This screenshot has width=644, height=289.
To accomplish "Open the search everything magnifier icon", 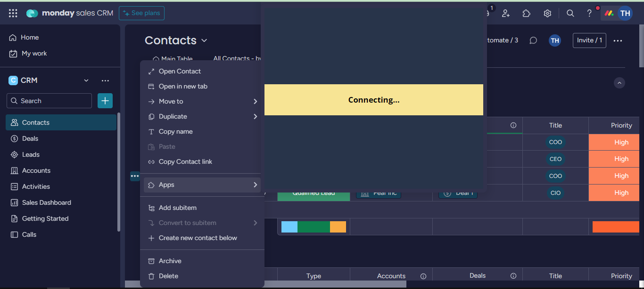I will coord(570,13).
